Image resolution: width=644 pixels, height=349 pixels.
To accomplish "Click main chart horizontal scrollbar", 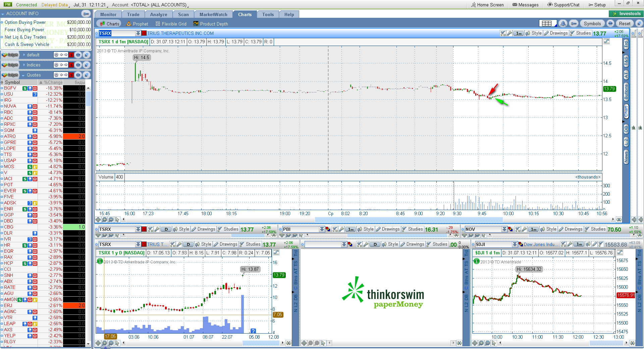I will [409, 219].
